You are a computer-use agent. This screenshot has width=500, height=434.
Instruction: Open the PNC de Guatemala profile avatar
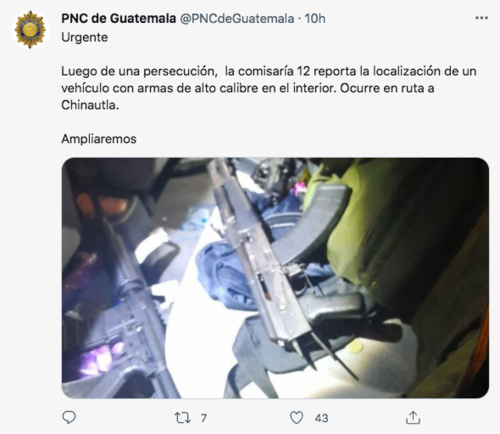click(30, 29)
